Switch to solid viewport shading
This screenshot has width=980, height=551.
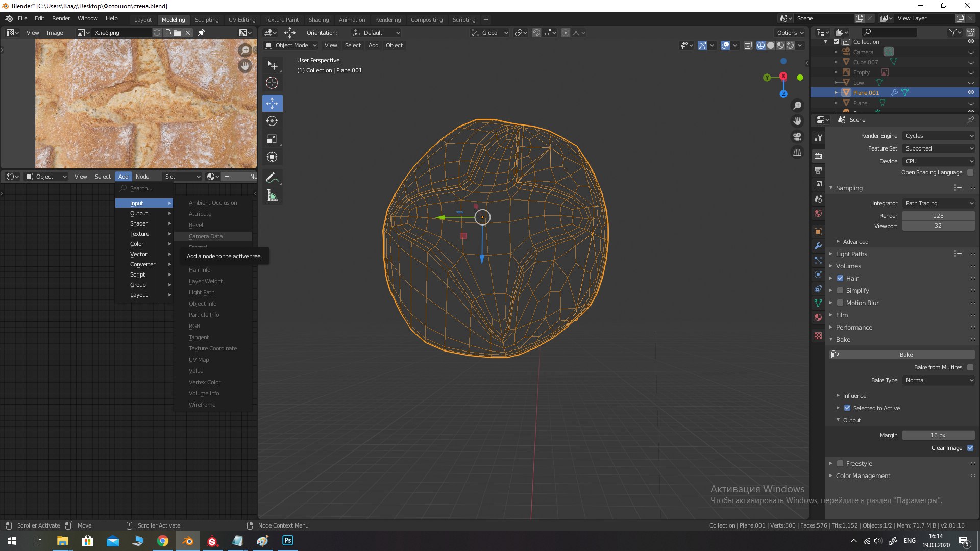[x=771, y=45]
